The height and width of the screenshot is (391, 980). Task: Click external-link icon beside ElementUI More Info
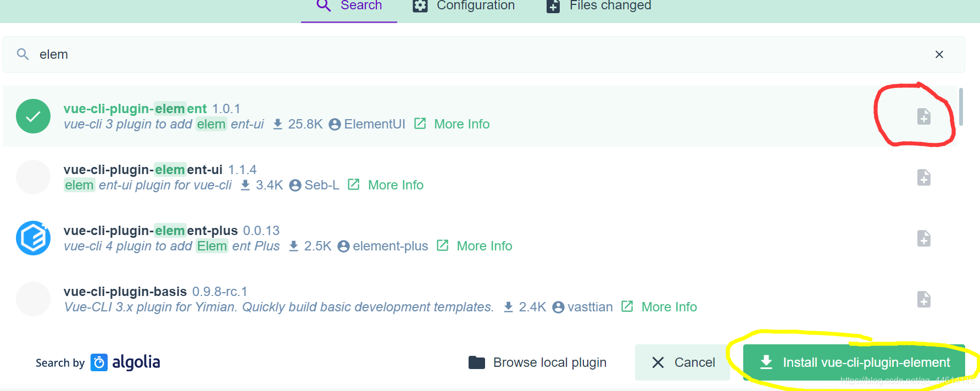coord(420,124)
